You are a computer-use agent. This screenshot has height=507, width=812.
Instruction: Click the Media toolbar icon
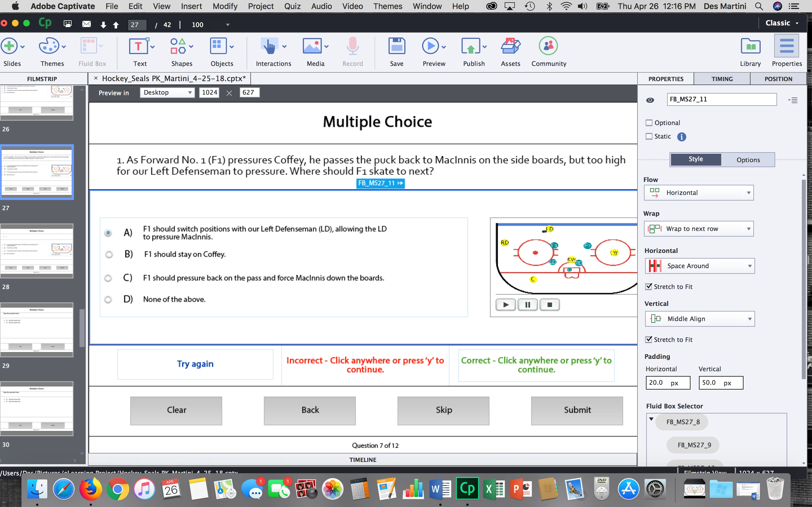[312, 46]
